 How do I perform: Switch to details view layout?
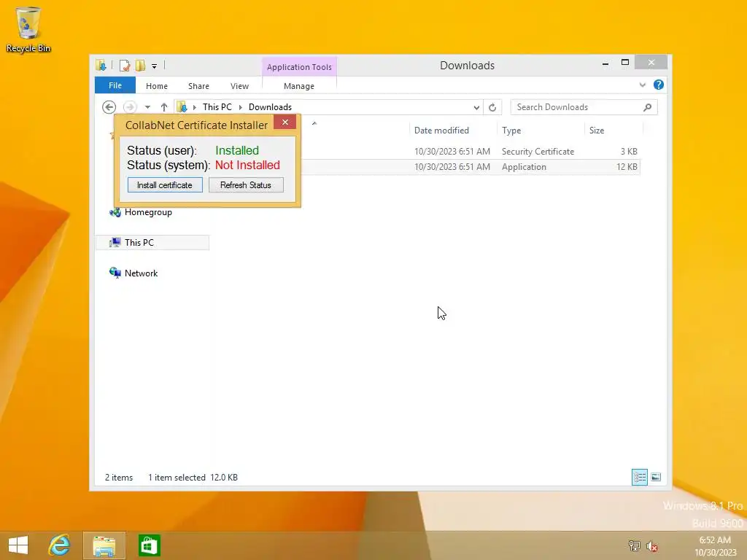tap(639, 477)
